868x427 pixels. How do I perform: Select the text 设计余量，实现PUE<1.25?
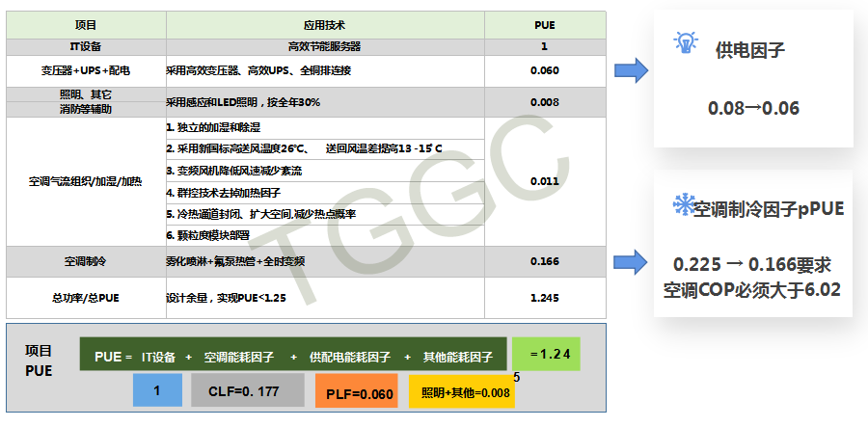227,298
